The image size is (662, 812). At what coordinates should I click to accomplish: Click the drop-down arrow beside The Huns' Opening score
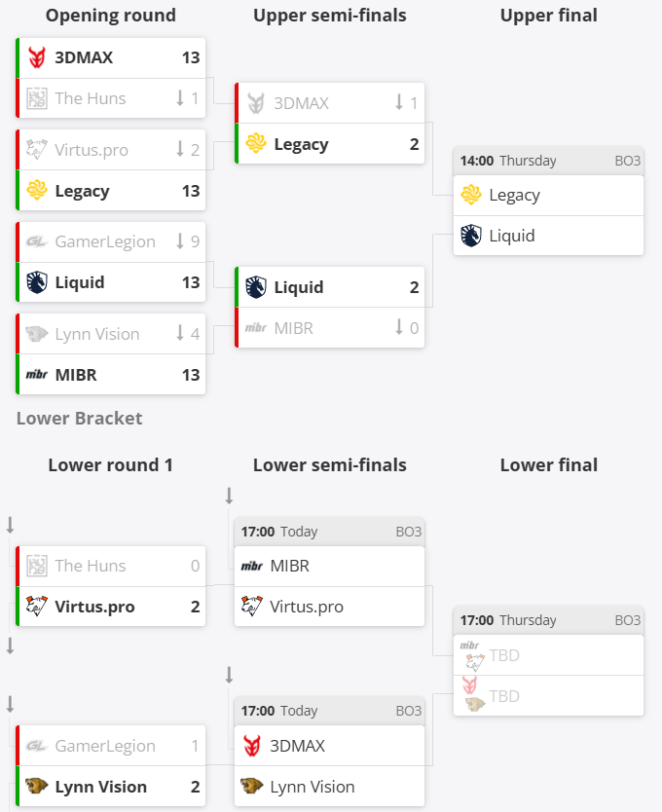tap(180, 98)
